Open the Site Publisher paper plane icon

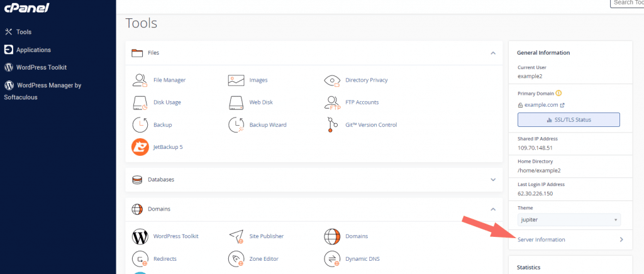click(x=236, y=237)
